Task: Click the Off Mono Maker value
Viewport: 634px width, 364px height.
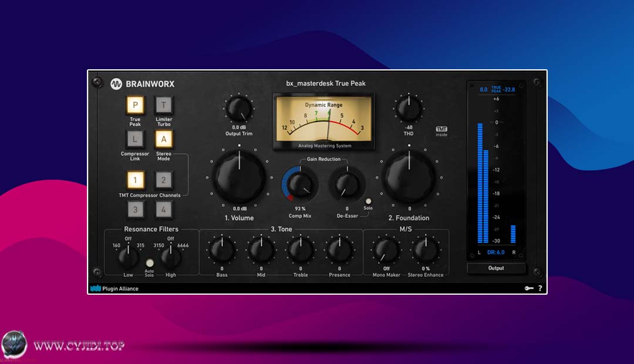Action: click(386, 268)
